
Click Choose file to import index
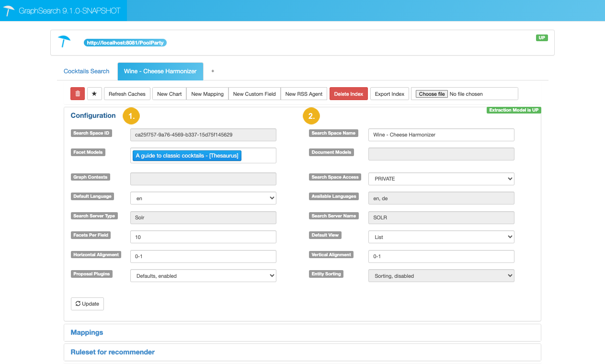pyautogui.click(x=432, y=94)
